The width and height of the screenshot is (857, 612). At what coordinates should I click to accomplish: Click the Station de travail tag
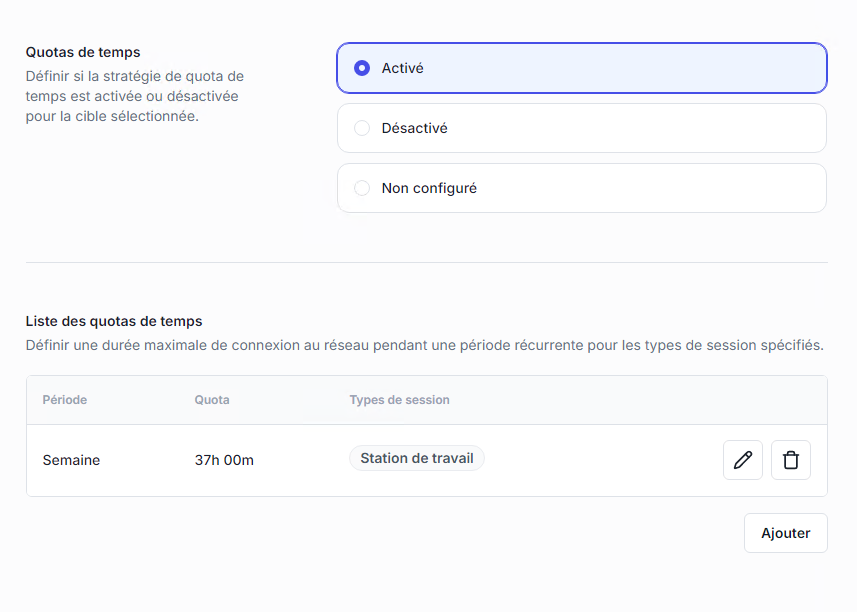click(x=416, y=458)
